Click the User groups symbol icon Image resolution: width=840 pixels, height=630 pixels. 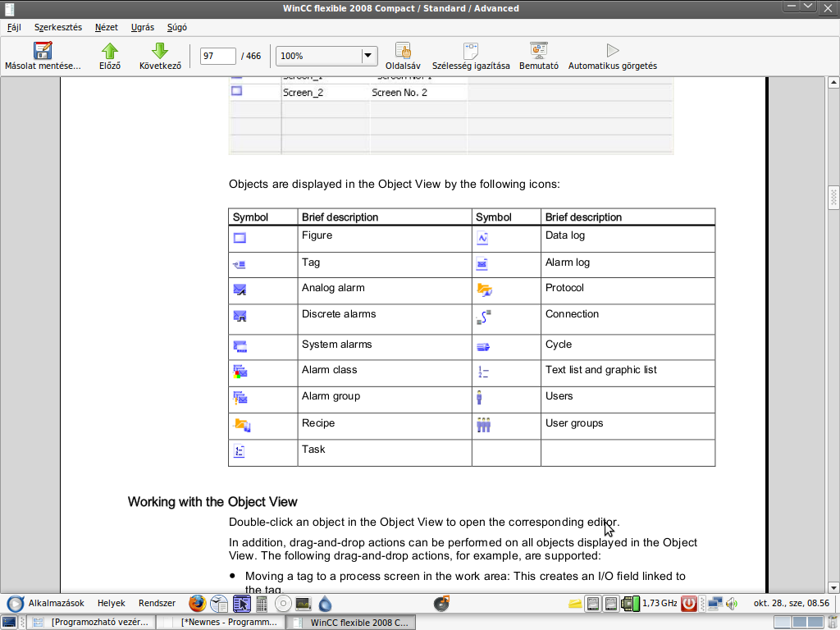[483, 425]
